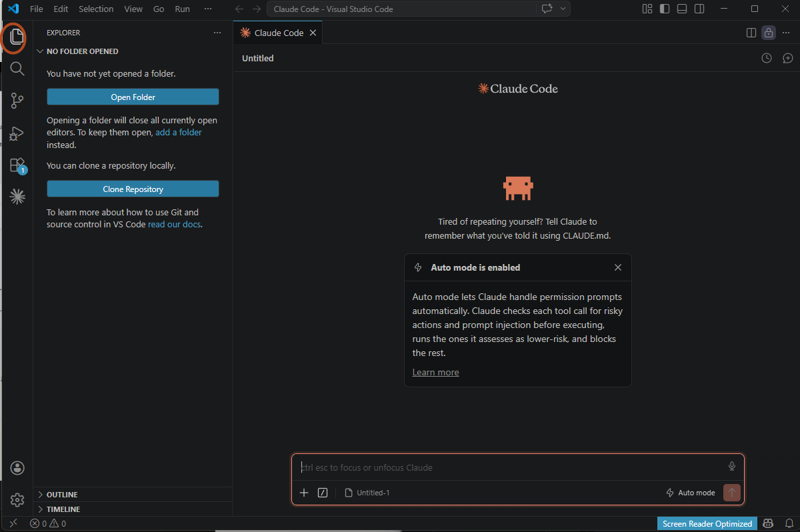
Task: Open the remote window icon in status bar
Action: pyautogui.click(x=13, y=523)
